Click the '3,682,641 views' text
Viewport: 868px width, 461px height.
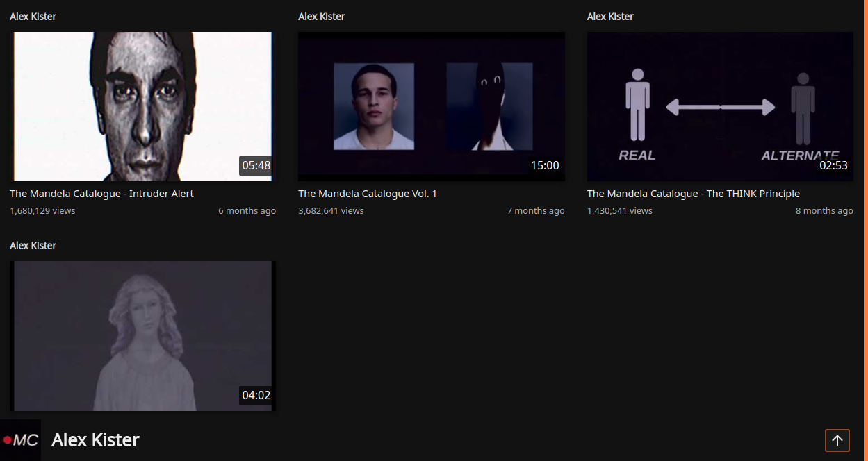[331, 210]
